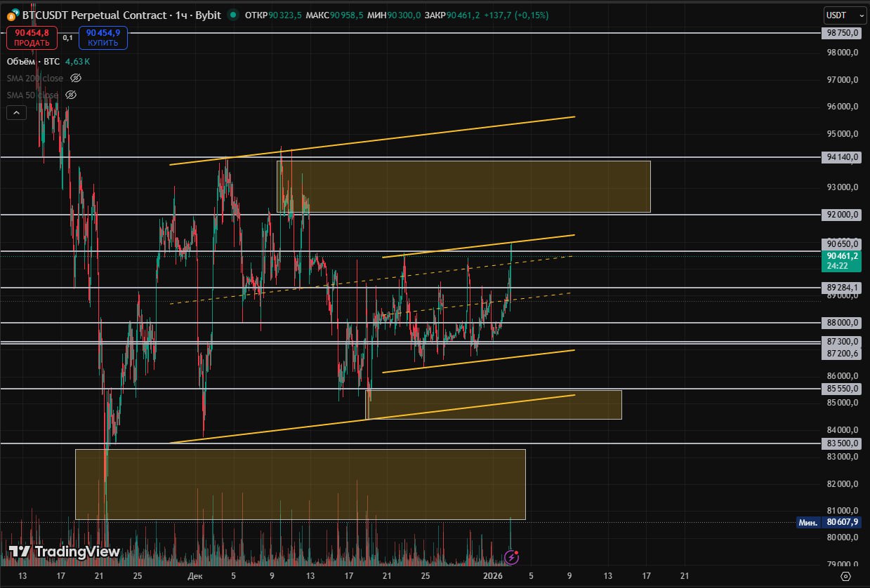Collapse the indicator legend with the chevron button
The width and height of the screenshot is (870, 588).
[16, 112]
